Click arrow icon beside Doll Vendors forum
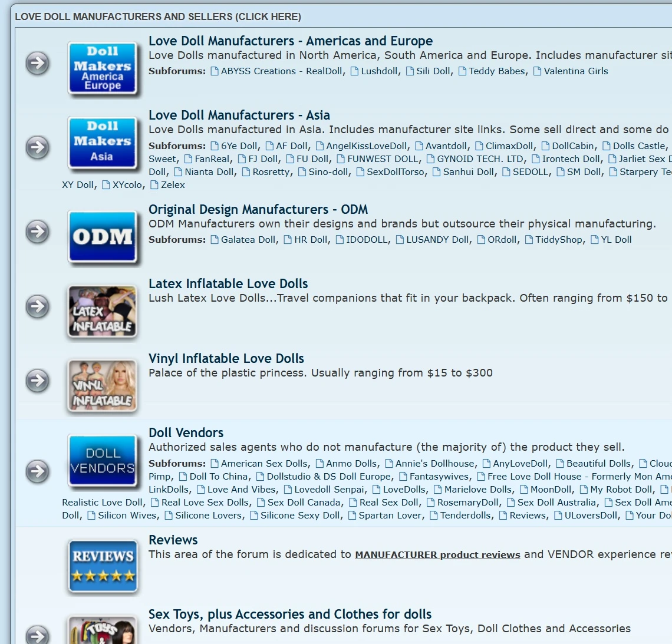This screenshot has width=672, height=644. pyautogui.click(x=37, y=471)
